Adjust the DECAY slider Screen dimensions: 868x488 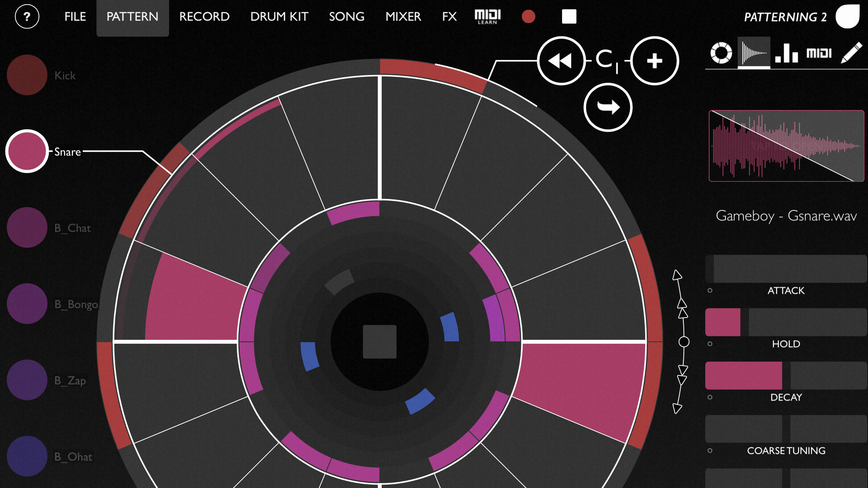786,376
